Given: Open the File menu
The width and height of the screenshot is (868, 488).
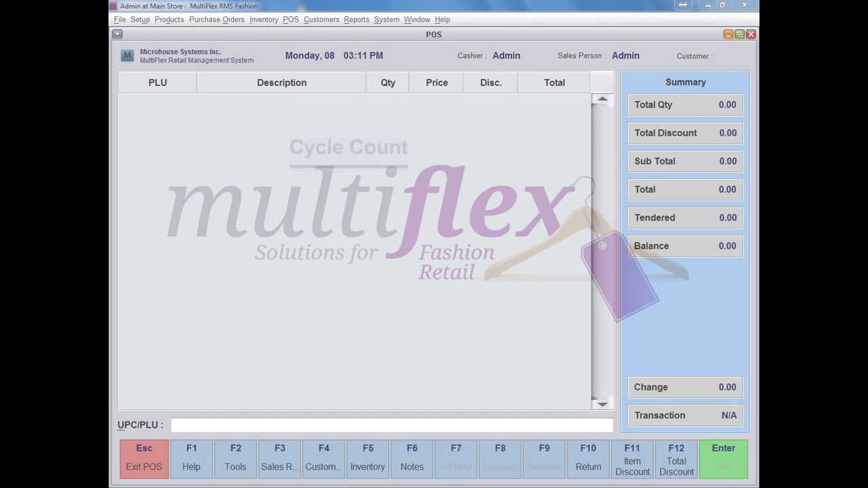Looking at the screenshot, I should click(x=119, y=20).
